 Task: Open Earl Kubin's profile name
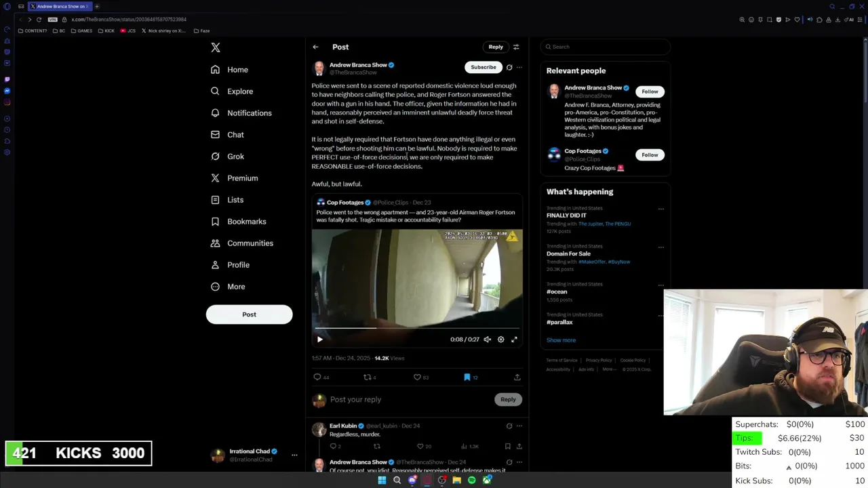pyautogui.click(x=343, y=426)
